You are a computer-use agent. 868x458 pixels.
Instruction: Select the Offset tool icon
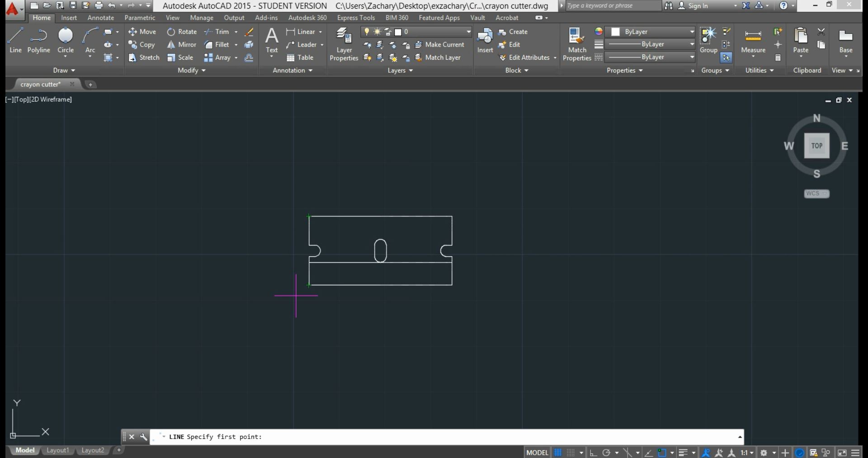[x=249, y=57]
